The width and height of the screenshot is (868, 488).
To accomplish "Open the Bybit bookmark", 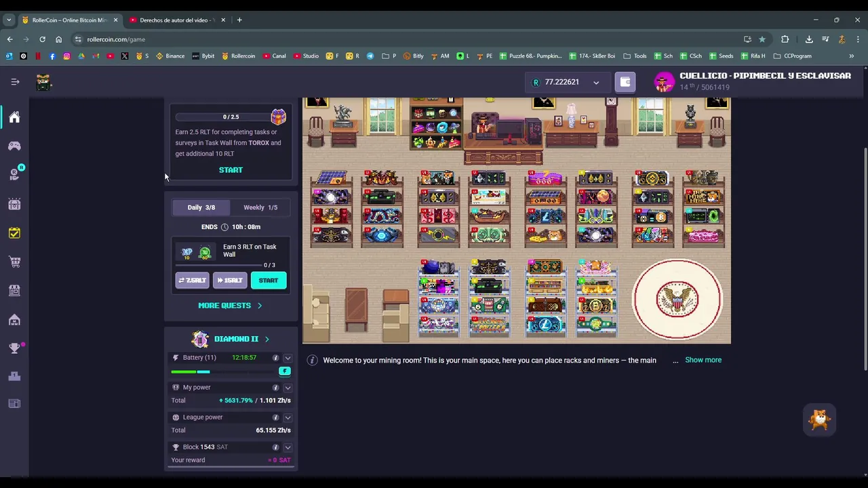I will tap(203, 56).
